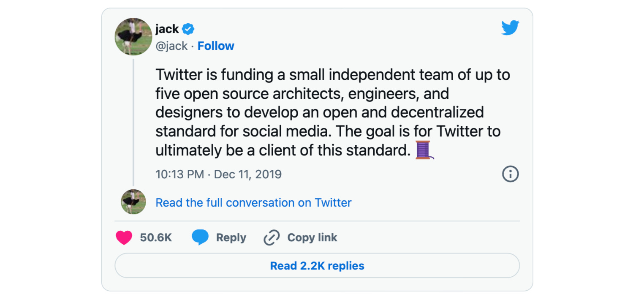
Task: Follow the @jack account
Action: 216,46
